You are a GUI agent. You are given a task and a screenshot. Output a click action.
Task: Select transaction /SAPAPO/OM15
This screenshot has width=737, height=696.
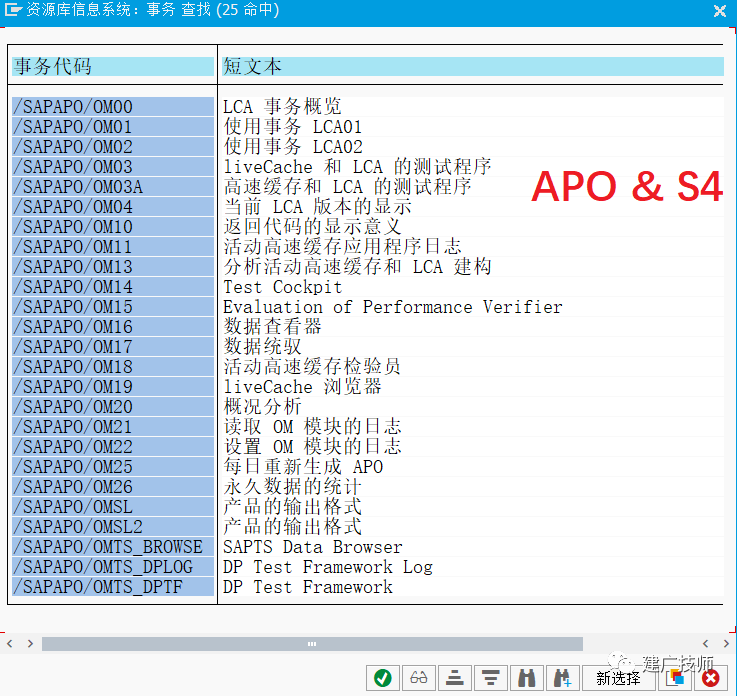pyautogui.click(x=113, y=307)
